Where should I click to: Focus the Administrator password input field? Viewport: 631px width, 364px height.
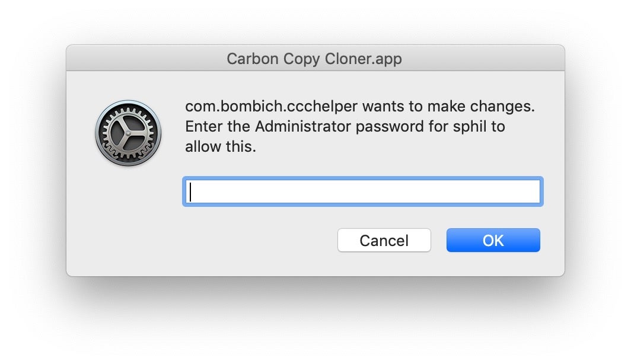(362, 191)
